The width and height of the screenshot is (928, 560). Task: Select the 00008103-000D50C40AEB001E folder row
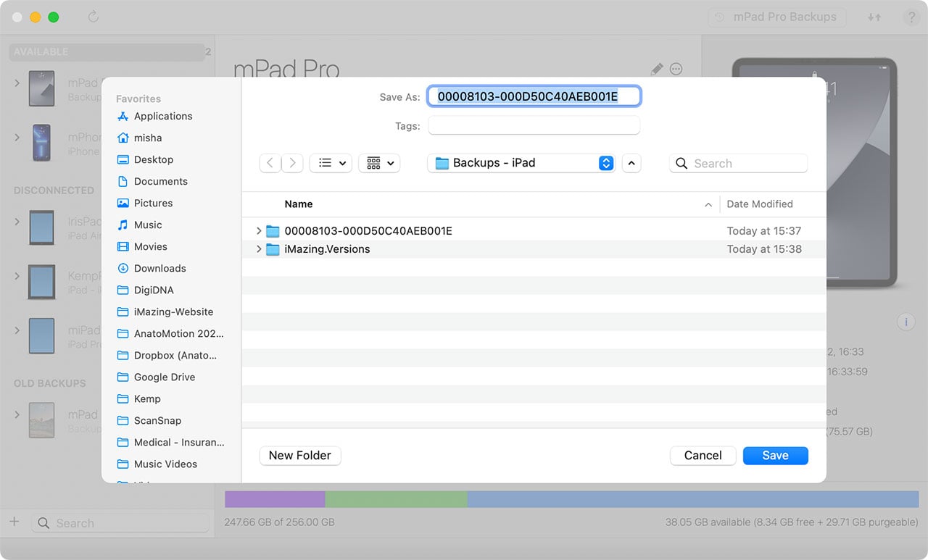click(534, 231)
